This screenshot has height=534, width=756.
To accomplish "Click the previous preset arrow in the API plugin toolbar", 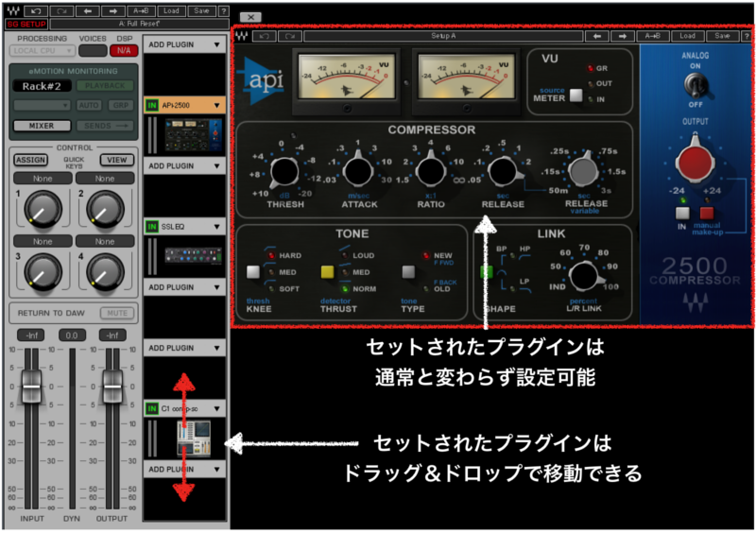I will pos(597,36).
